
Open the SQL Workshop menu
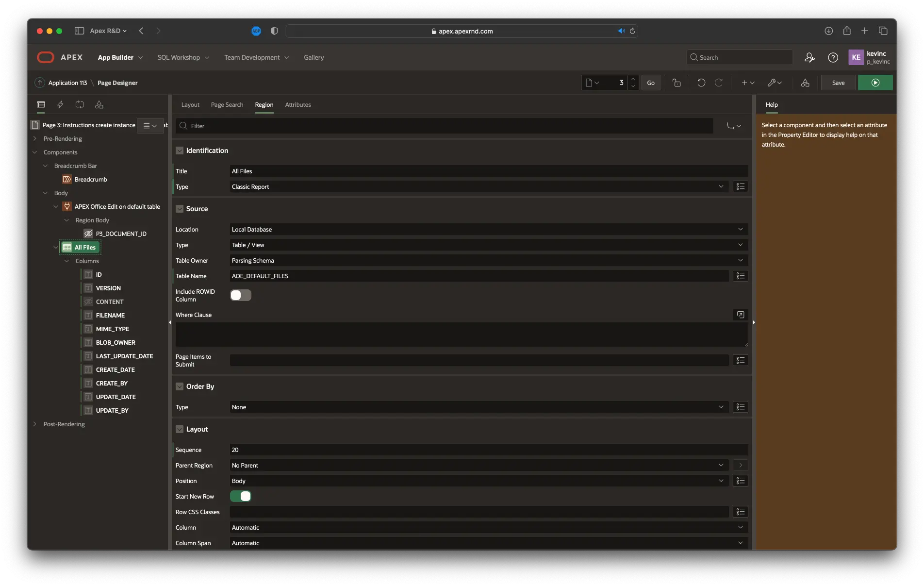pos(183,57)
